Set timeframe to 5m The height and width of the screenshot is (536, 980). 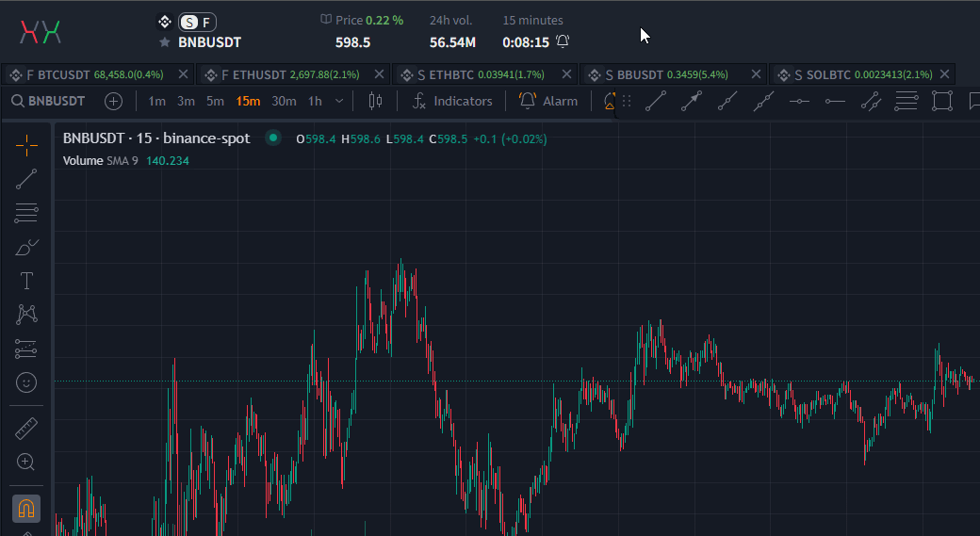(x=215, y=101)
